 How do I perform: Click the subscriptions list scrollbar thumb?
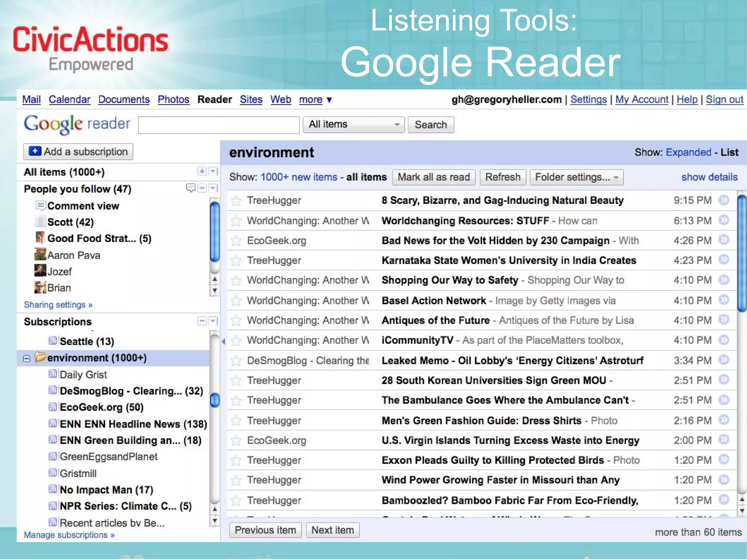pyautogui.click(x=215, y=400)
